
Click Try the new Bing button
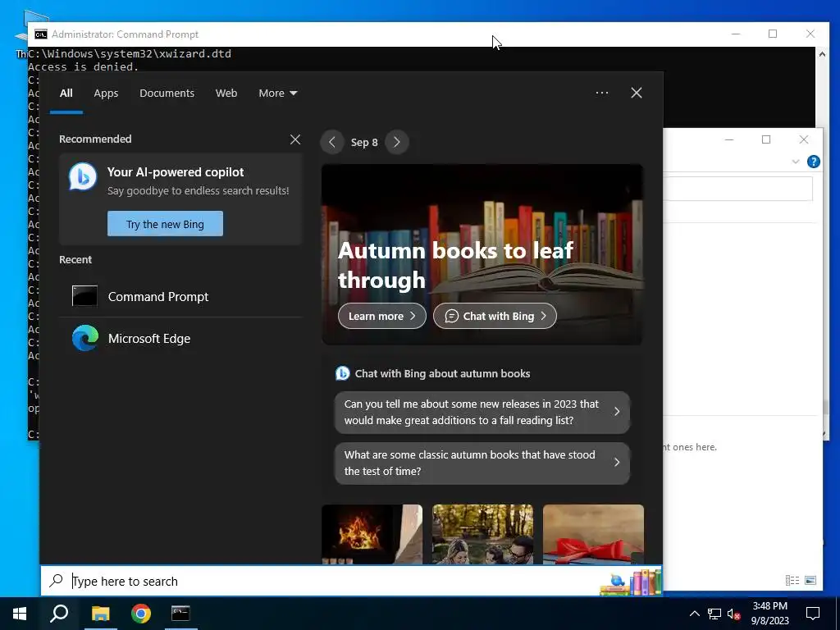tap(165, 224)
